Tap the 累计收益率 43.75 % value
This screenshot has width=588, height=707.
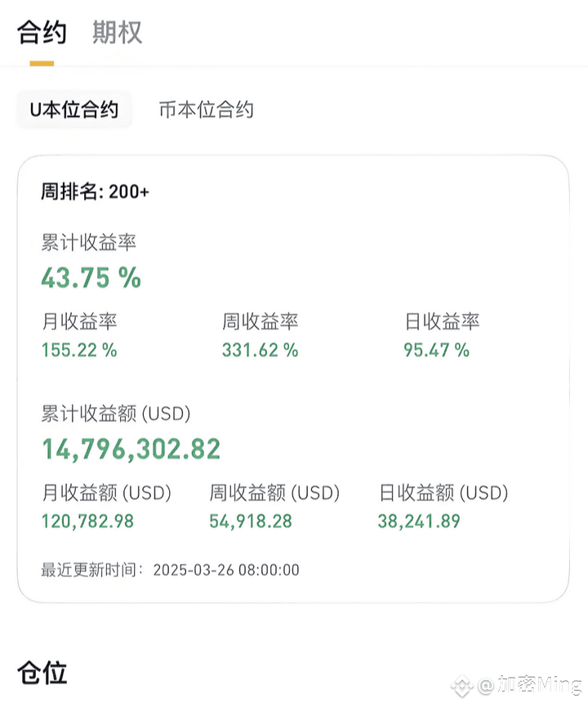click(91, 277)
